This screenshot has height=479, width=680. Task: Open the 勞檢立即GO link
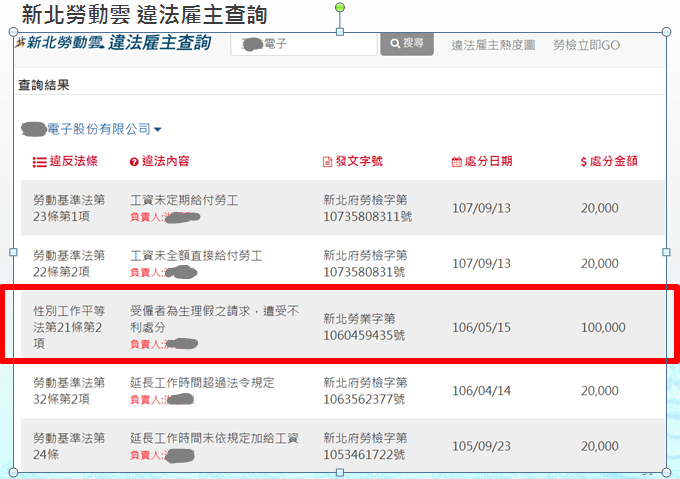point(586,45)
